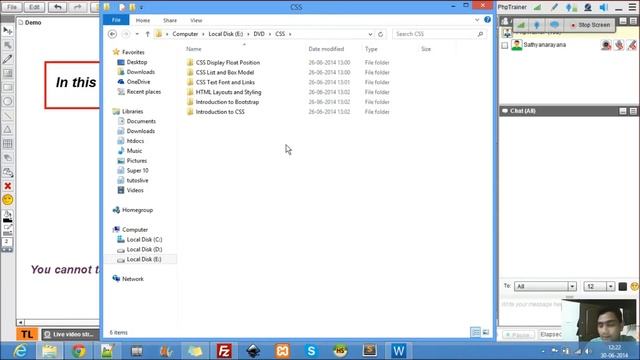Viewport: 640px width, 360px height.
Task: Click Sathyanarayana's webcam status icon
Action: coord(606,45)
